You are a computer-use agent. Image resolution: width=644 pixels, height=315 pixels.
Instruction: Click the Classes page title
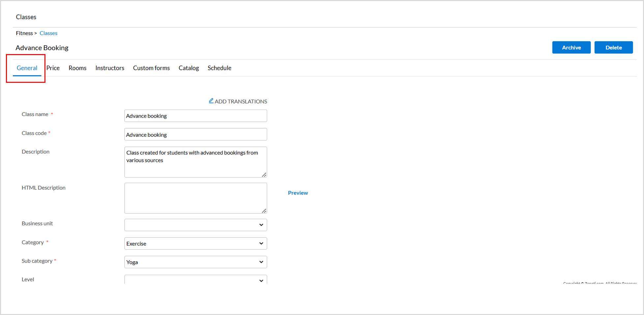(x=26, y=17)
